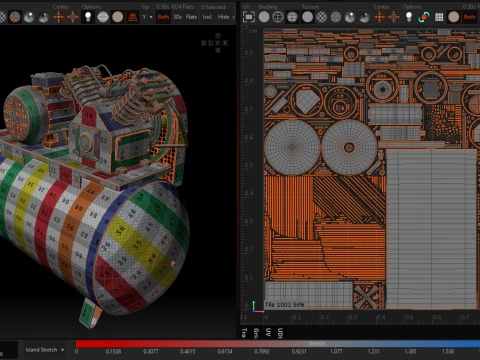Select the first landscape texture sphere in 3D toolbar
This screenshot has width=480, height=360.
[29, 17]
